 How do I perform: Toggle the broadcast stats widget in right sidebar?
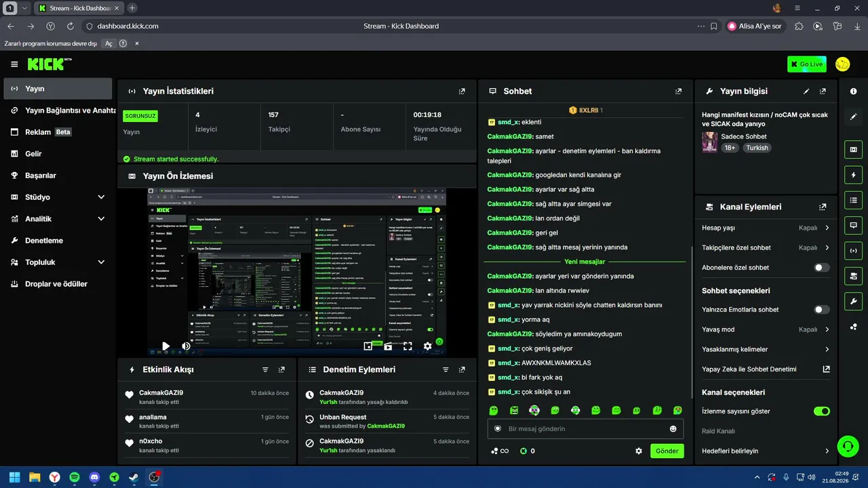click(x=853, y=251)
